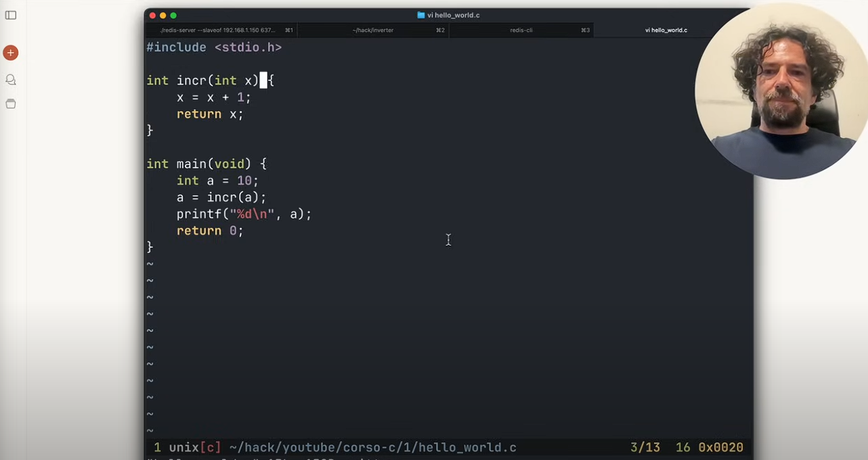Click on 'x = x + 1;' line
The width and height of the screenshot is (868, 460).
coord(214,97)
